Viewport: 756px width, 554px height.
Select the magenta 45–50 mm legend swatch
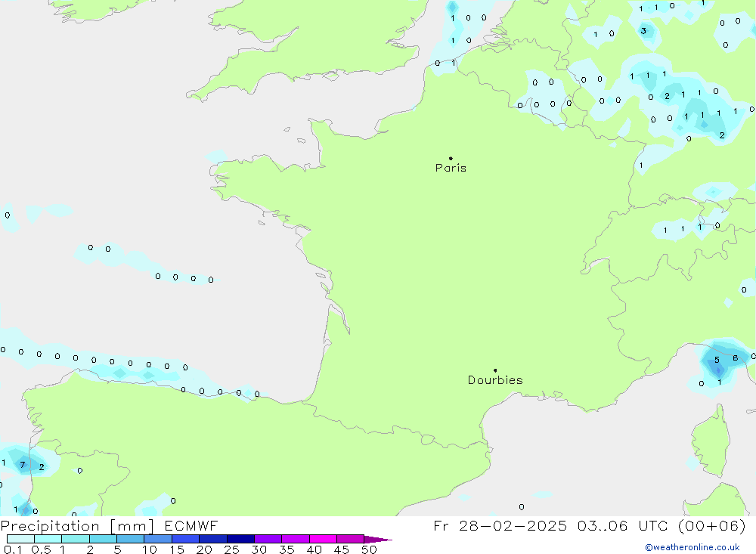pyautogui.click(x=350, y=539)
